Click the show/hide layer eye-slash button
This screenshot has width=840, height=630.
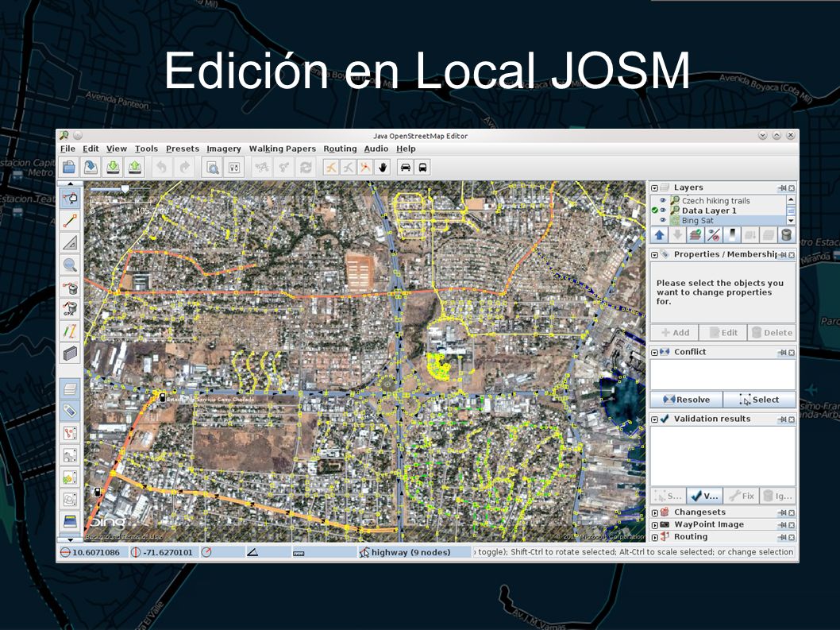point(714,235)
